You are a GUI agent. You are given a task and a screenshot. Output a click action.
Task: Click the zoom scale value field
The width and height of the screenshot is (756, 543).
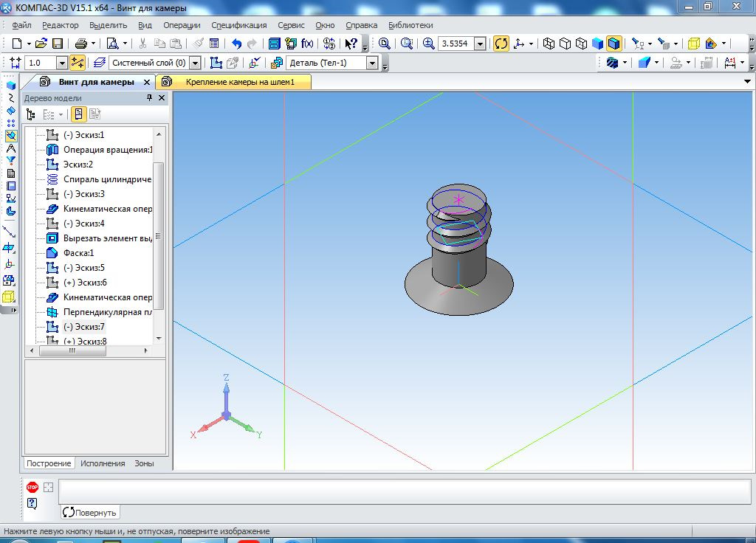(x=456, y=44)
